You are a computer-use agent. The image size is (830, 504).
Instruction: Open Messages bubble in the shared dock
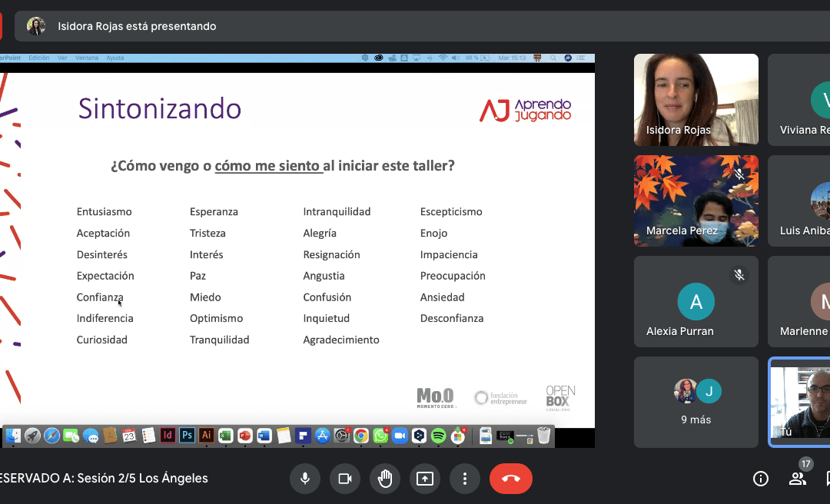[91, 436]
